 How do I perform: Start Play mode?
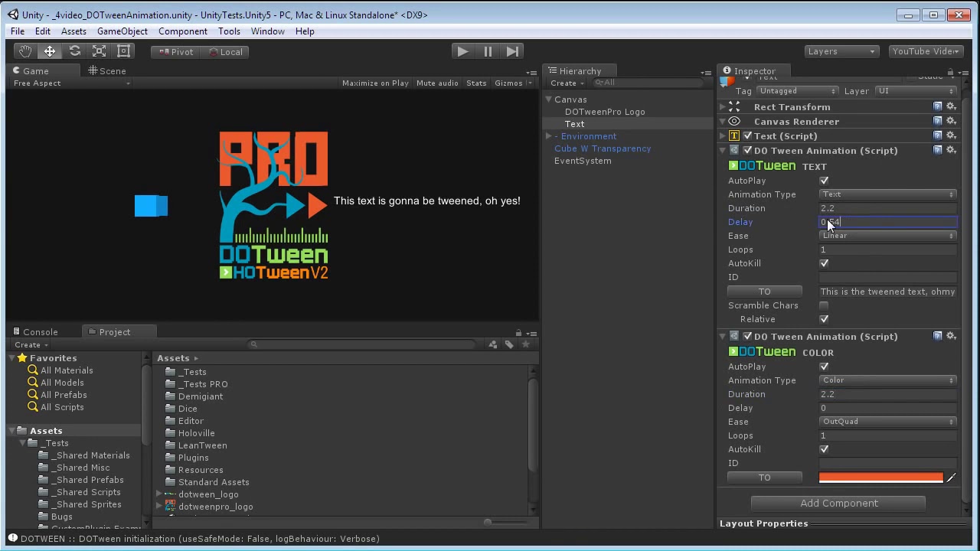[462, 51]
